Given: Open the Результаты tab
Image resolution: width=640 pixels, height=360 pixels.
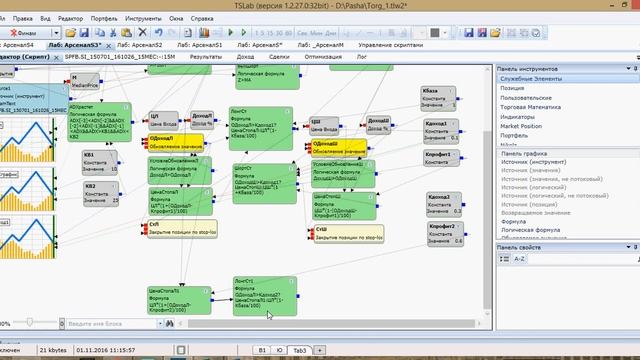Looking at the screenshot, I should tap(206, 57).
